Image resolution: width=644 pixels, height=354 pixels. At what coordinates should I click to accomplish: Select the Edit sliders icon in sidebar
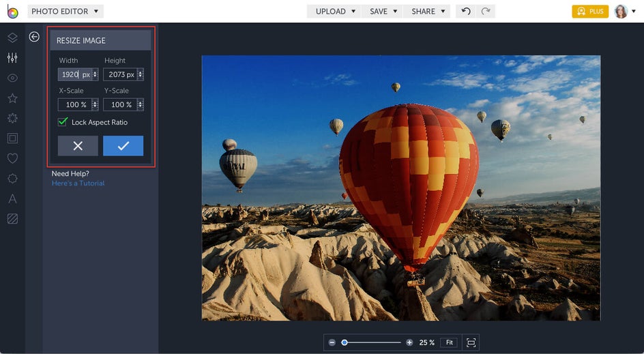12,58
